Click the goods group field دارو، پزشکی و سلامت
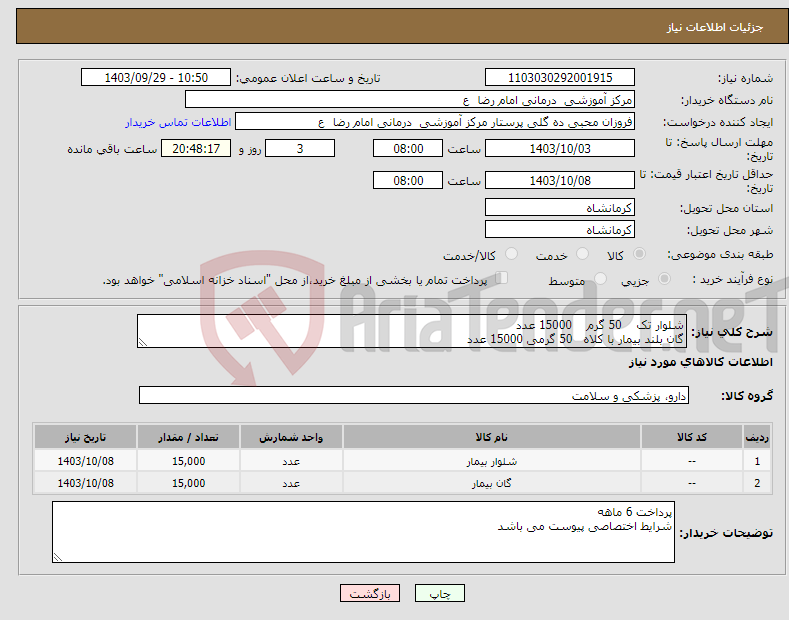The image size is (789, 620). tap(414, 396)
